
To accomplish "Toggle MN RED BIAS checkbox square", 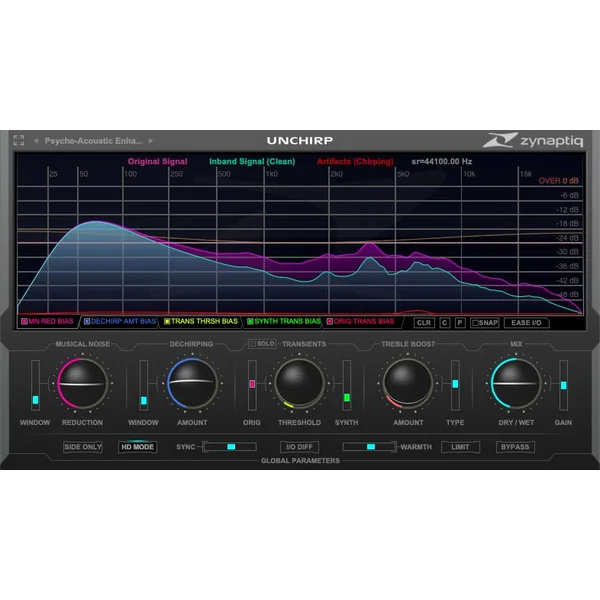I will 24,321.
